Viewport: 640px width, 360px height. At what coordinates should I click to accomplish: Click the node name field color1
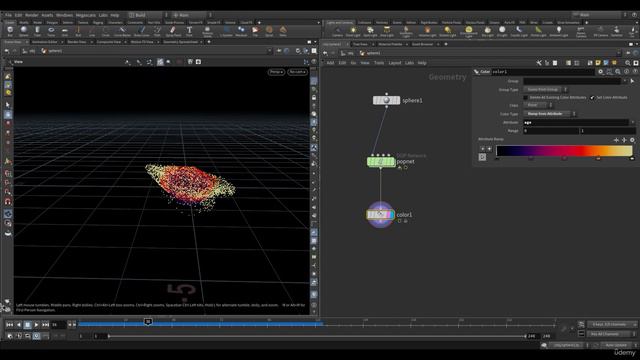pyautogui.click(x=542, y=71)
